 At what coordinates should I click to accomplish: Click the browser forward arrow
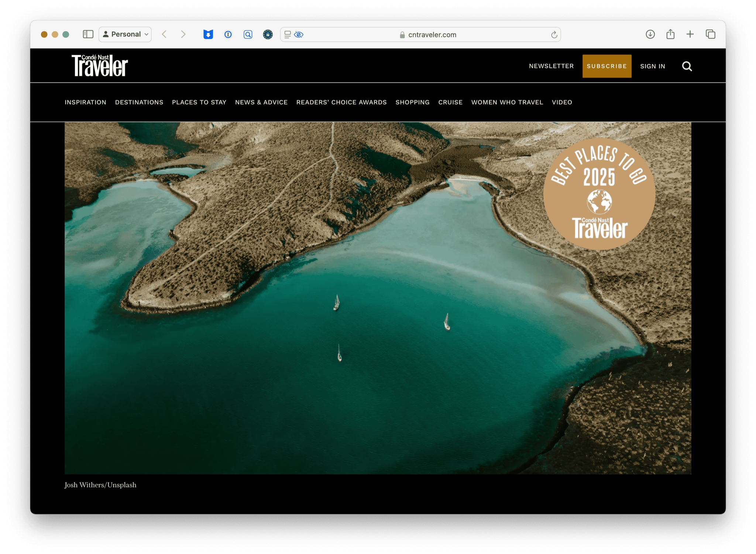pyautogui.click(x=183, y=34)
